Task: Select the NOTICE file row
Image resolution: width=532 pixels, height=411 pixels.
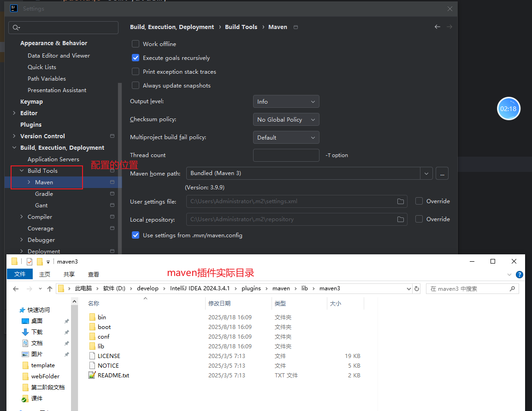Action: [x=224, y=365]
